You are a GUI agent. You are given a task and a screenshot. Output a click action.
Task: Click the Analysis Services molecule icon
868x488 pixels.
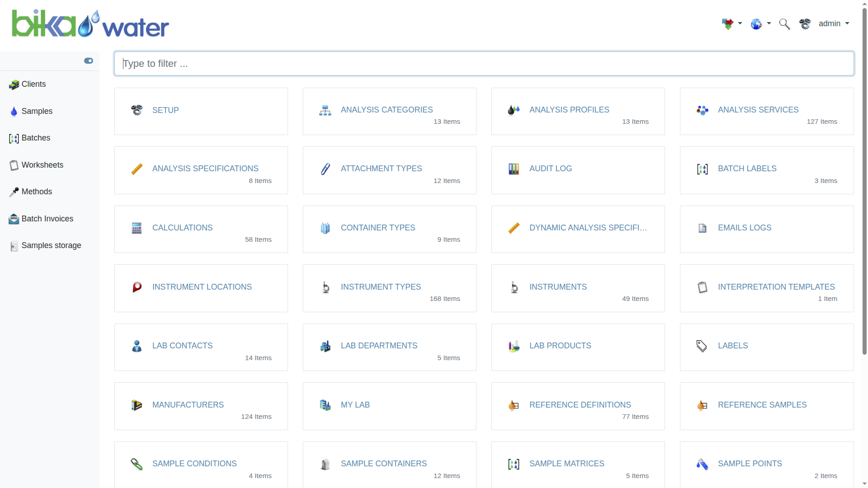pos(702,110)
